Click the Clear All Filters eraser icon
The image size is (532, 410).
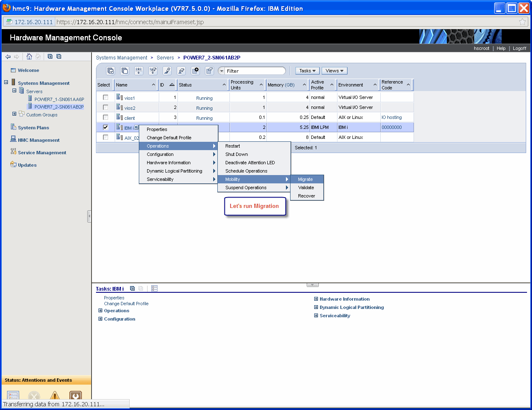(181, 71)
